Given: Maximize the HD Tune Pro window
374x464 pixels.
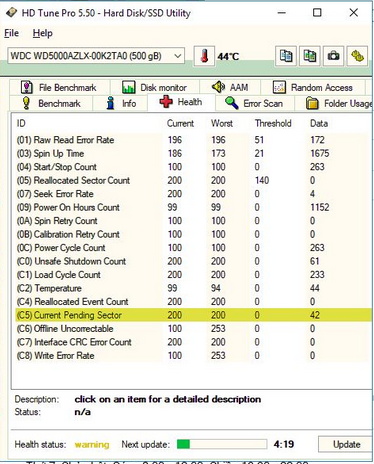Looking at the screenshot, I should pyautogui.click(x=317, y=13).
